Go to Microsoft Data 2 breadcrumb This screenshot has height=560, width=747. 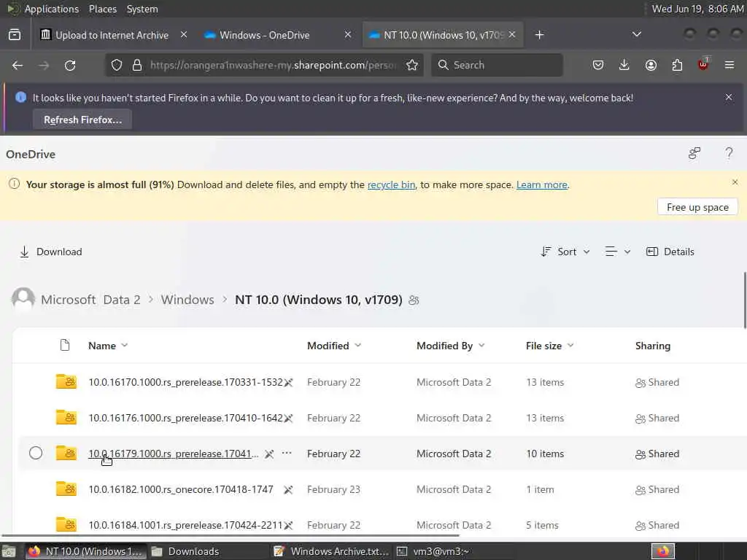(90, 300)
